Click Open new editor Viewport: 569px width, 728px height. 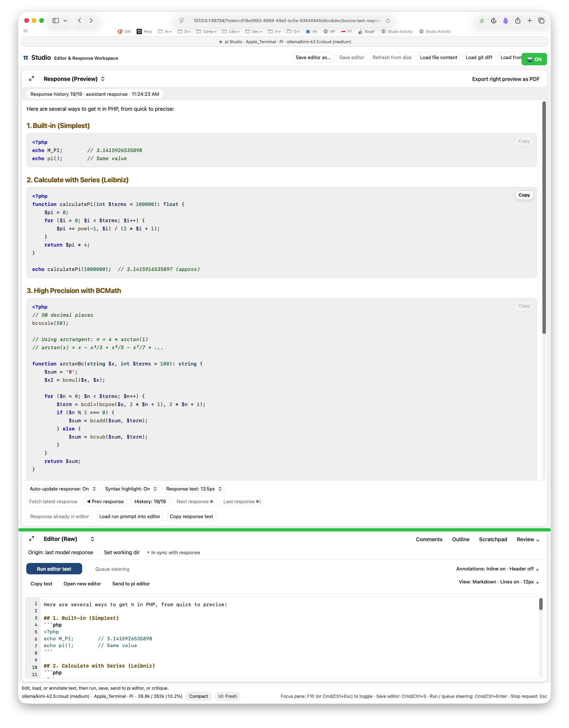[82, 584]
